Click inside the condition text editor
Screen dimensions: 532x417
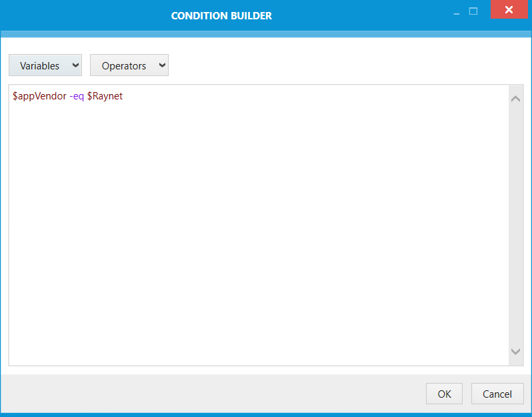259,225
